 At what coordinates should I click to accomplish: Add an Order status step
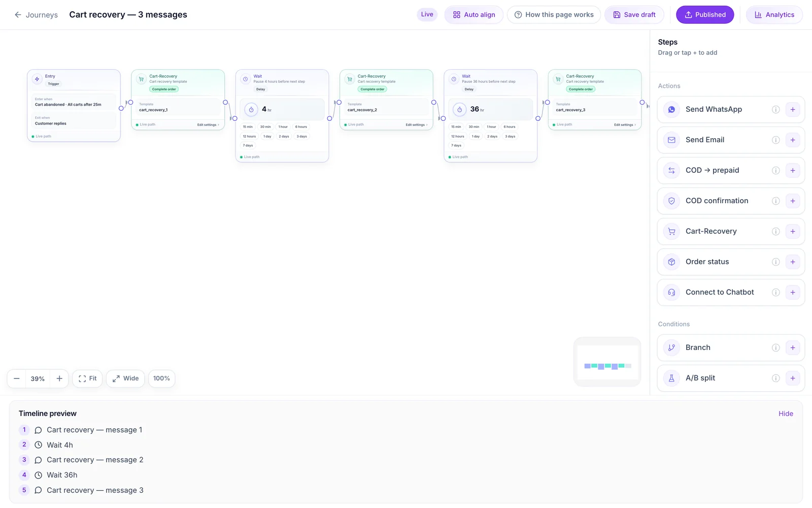tap(793, 262)
